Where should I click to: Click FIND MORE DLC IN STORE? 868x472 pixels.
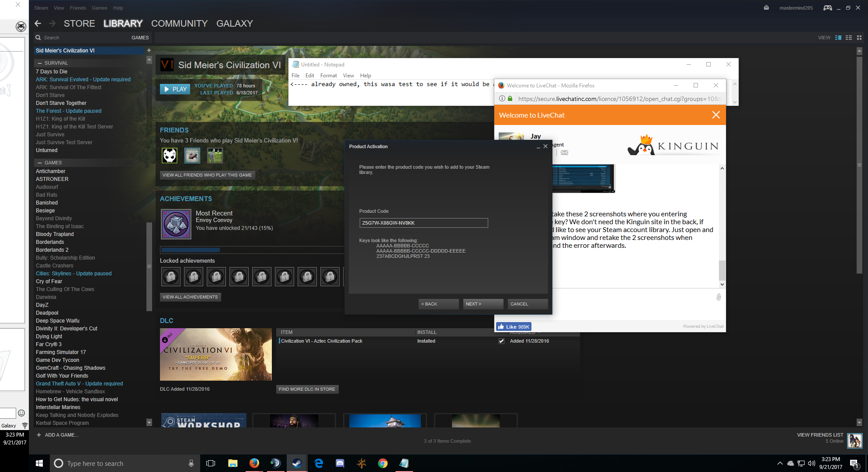pyautogui.click(x=307, y=389)
